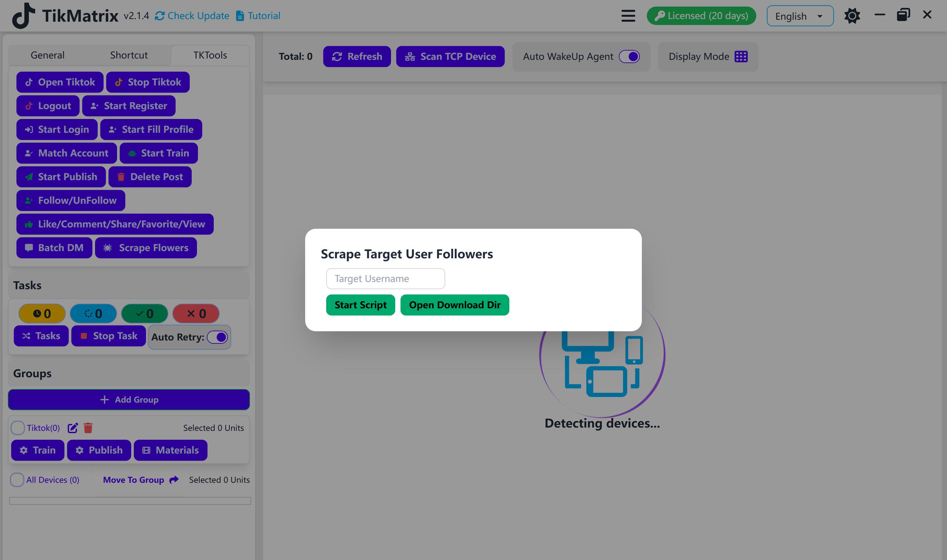
Task: Click Start Publish button
Action: 61,177
